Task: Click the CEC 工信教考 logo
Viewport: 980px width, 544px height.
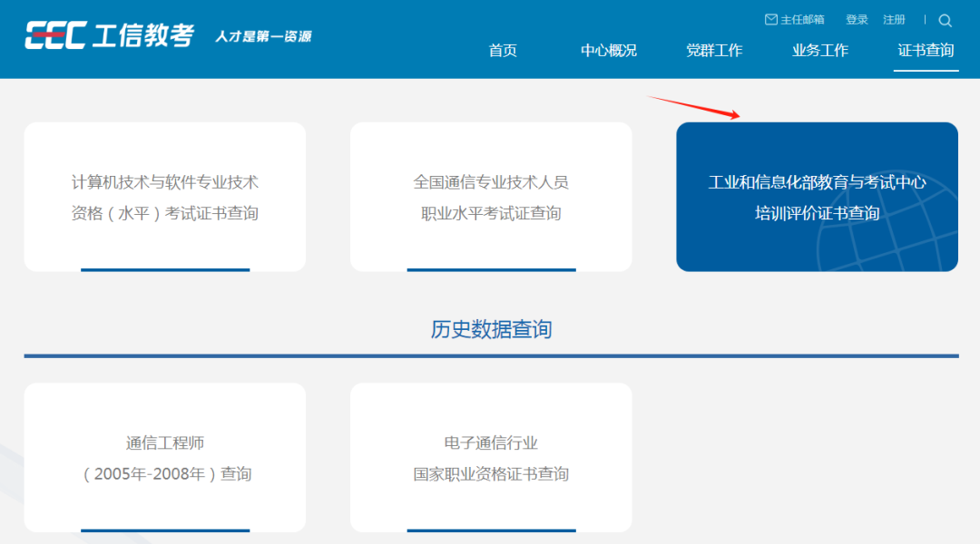Action: pyautogui.click(x=110, y=35)
